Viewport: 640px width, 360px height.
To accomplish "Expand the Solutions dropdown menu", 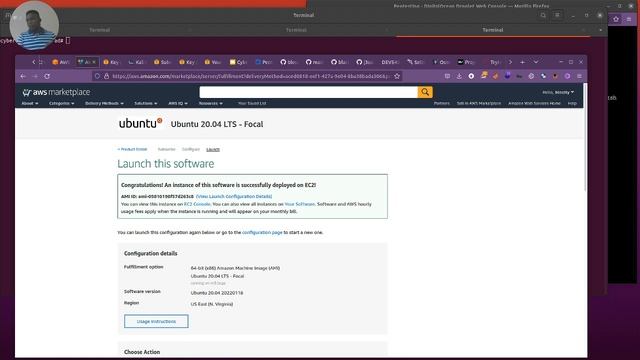I will pyautogui.click(x=146, y=103).
